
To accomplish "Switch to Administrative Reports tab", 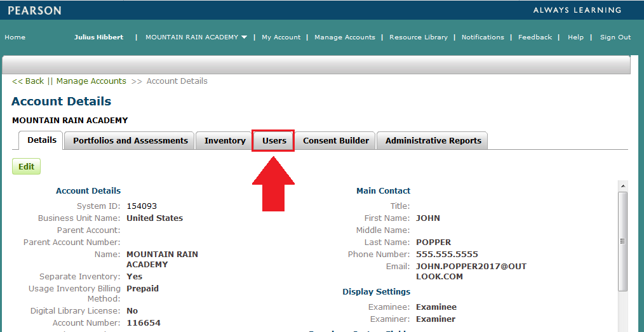I will 433,141.
